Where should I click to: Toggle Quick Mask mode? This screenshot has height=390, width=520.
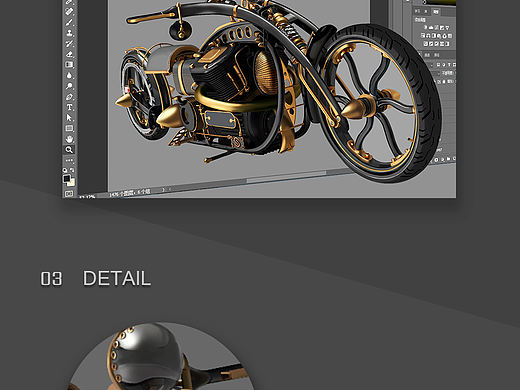point(69,194)
